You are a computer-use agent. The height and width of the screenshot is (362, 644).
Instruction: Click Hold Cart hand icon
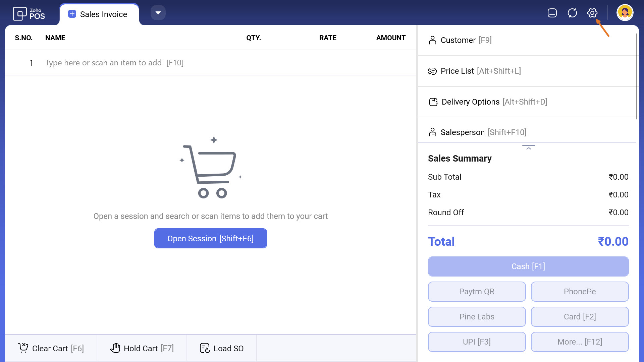pos(115,348)
